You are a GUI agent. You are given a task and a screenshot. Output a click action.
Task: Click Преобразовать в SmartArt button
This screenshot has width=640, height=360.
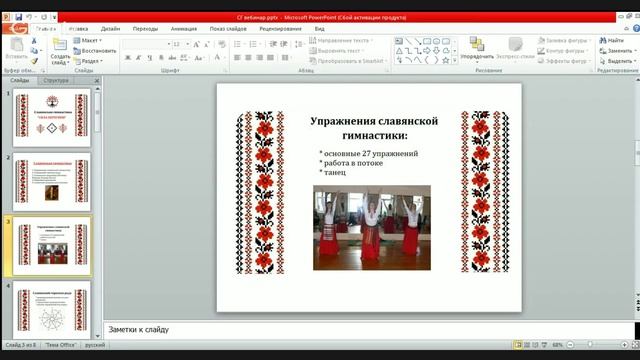(x=349, y=61)
